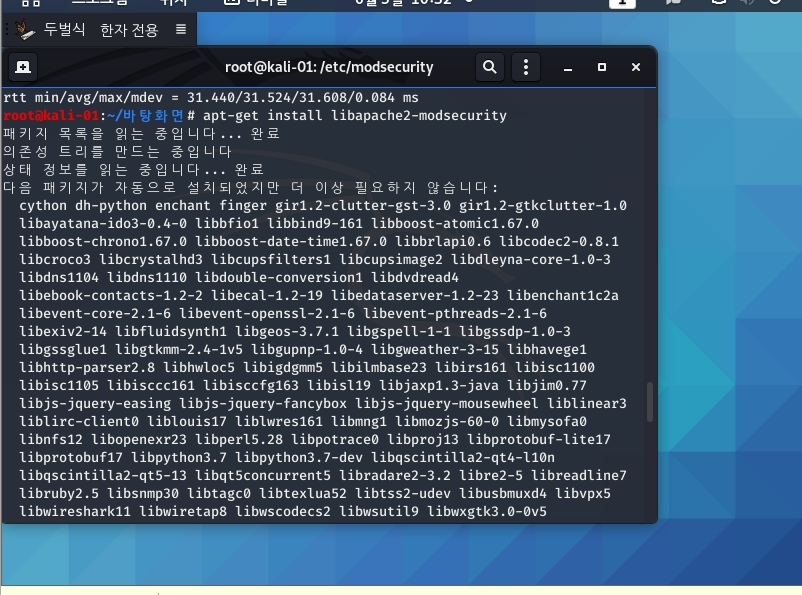802x595 pixels.
Task: Click the line 상태 정보를 읽는 중입니다... 완료
Action: (133, 169)
